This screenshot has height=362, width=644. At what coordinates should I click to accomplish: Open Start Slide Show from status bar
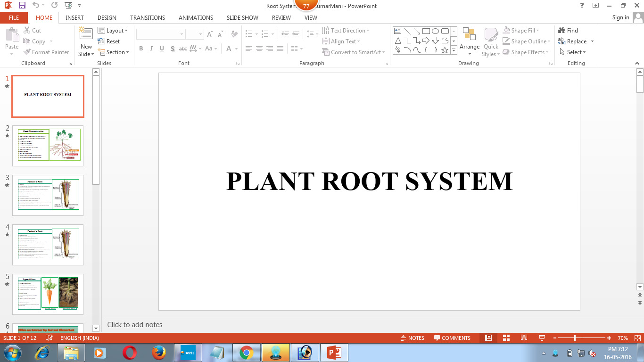[x=541, y=338]
